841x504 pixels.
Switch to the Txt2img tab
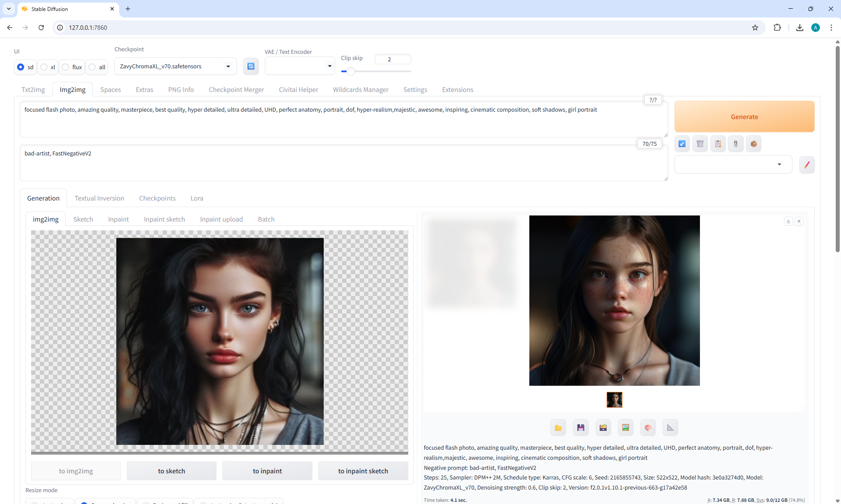33,89
